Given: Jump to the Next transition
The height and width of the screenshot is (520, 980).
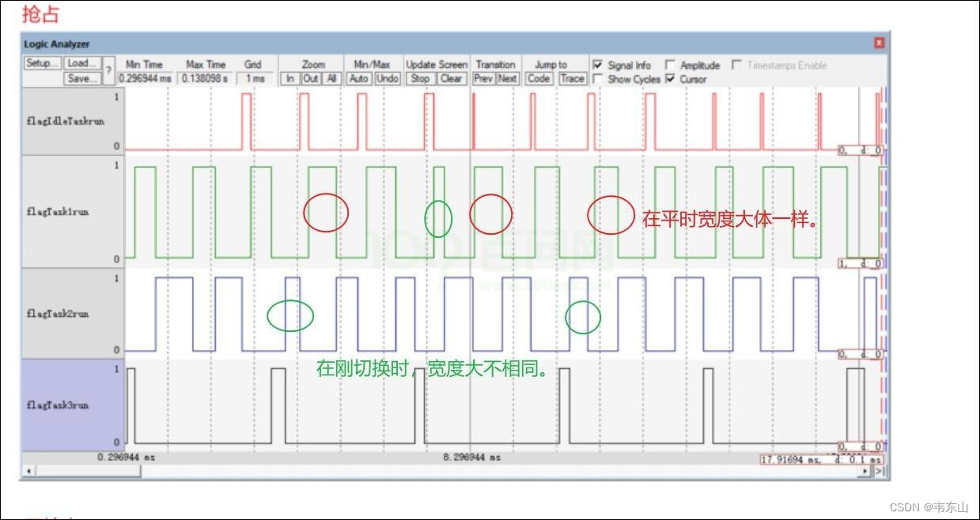Looking at the screenshot, I should tap(508, 78).
